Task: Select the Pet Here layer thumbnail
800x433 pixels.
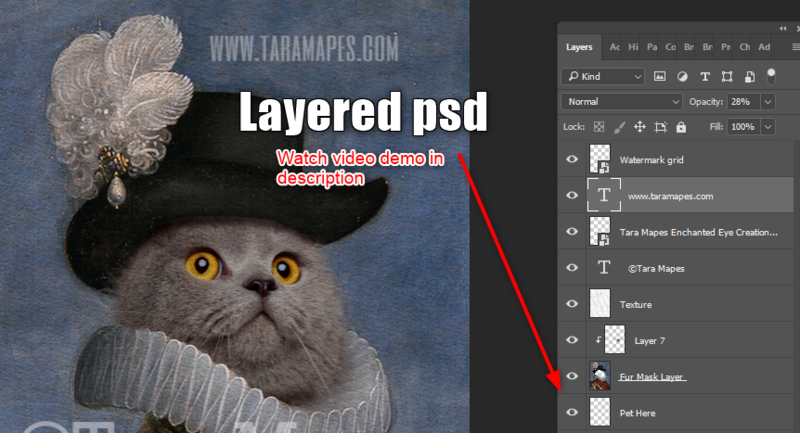Action: point(600,413)
